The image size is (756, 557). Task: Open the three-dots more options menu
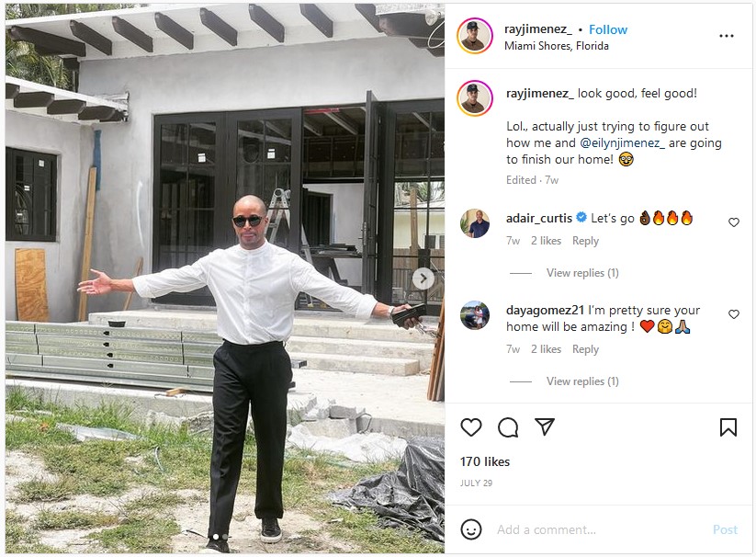(x=726, y=36)
